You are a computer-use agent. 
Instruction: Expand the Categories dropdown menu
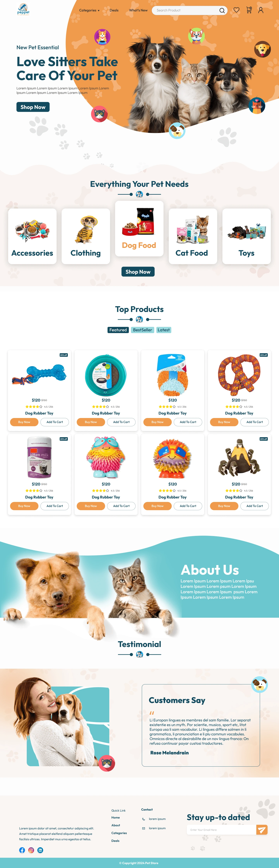pos(89,10)
